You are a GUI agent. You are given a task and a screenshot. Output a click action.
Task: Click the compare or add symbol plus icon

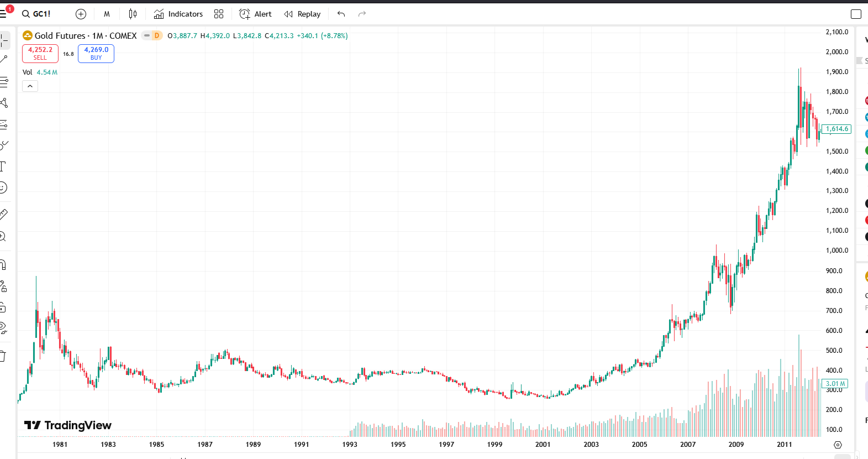pyautogui.click(x=81, y=14)
